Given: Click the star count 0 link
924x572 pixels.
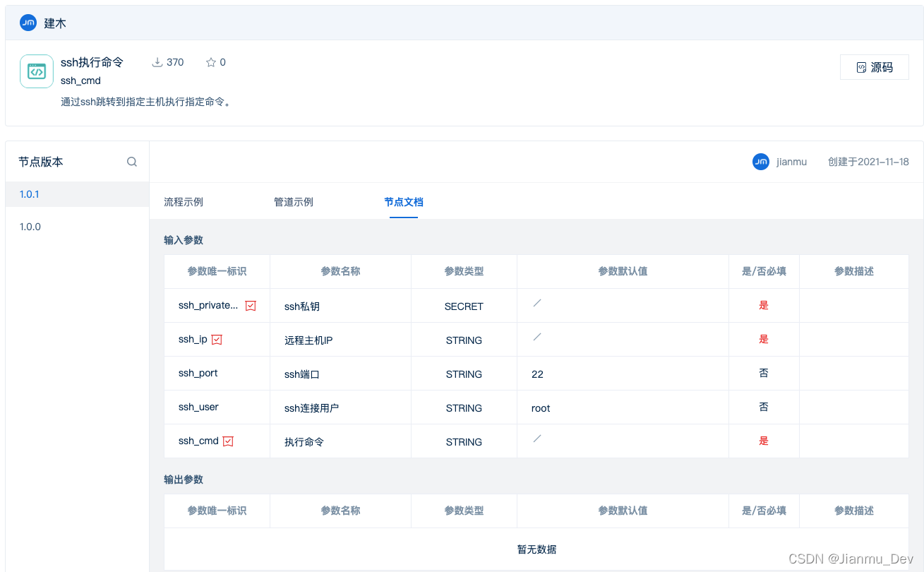Looking at the screenshot, I should click(223, 62).
